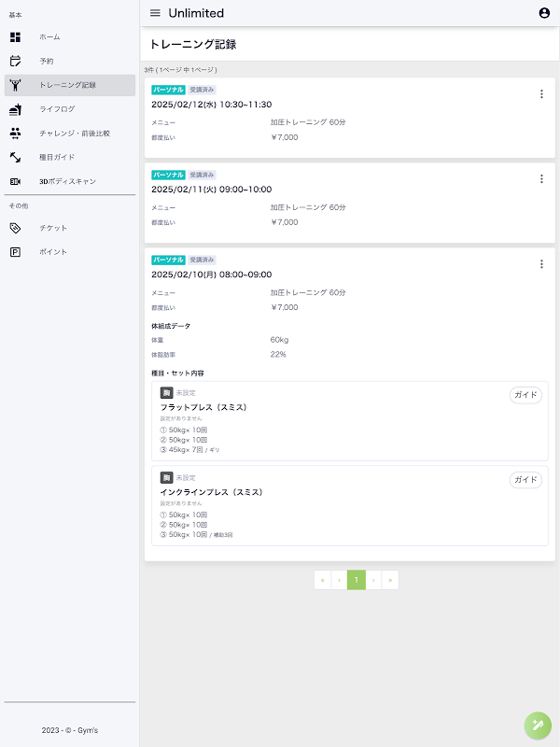This screenshot has height=747, width=560.
Task: Click the Home dashboard icon in sidebar
Action: 15,37
